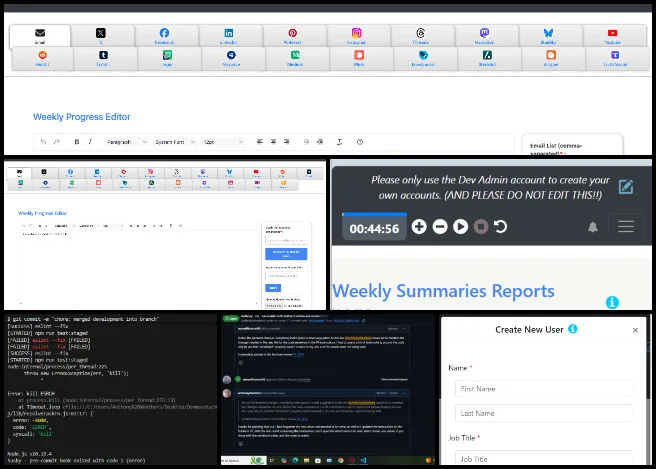656x469 pixels.
Task: Open the System Font dropdown in the large editor
Action: [175, 142]
